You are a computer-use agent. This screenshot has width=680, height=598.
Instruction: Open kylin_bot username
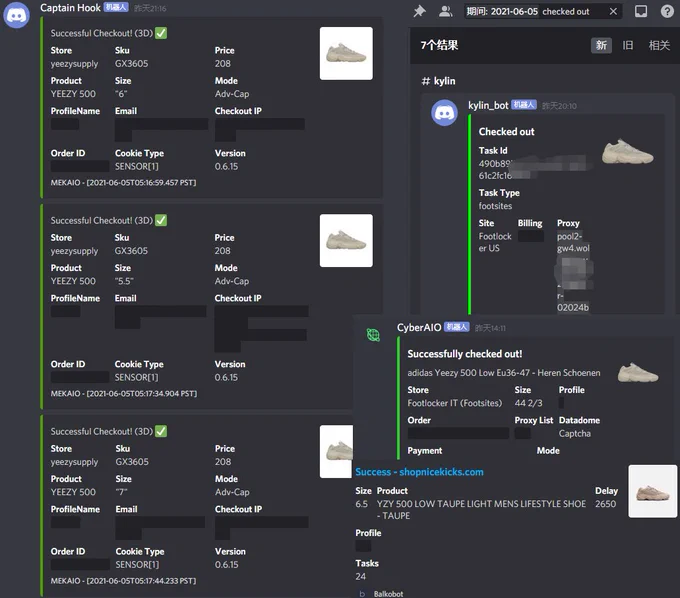(x=488, y=105)
